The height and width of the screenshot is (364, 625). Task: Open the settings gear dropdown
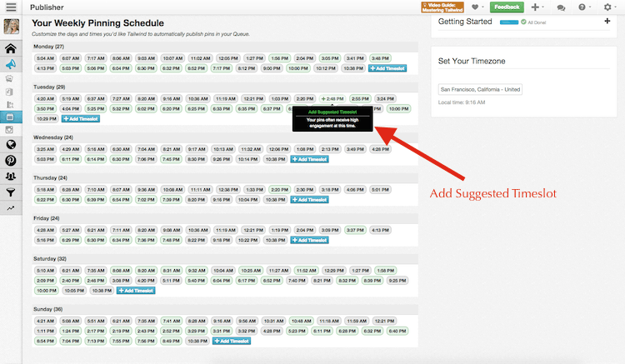pos(609,7)
